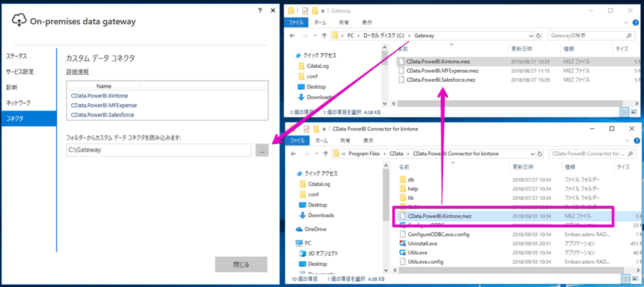This screenshot has height=287, width=644.
Task: Select 診断 in gateway sidebar
Action: point(11,87)
